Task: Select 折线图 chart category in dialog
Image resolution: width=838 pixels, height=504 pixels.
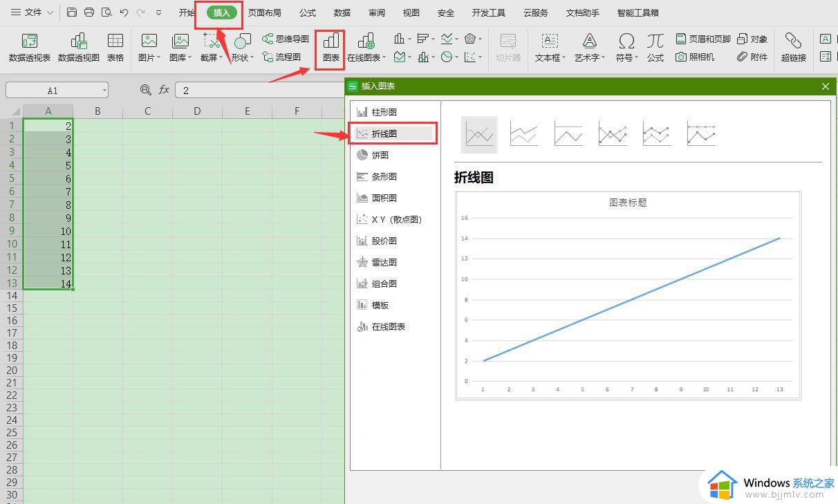Action: 395,133
